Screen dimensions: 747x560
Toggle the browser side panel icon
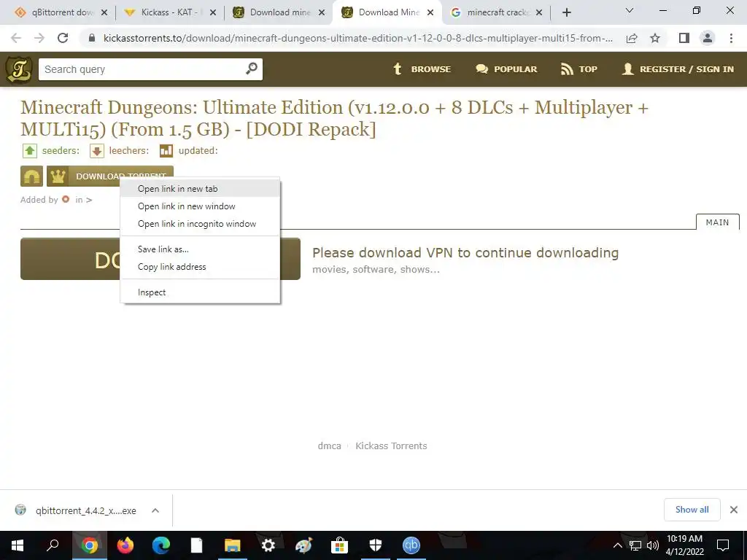[x=684, y=38]
